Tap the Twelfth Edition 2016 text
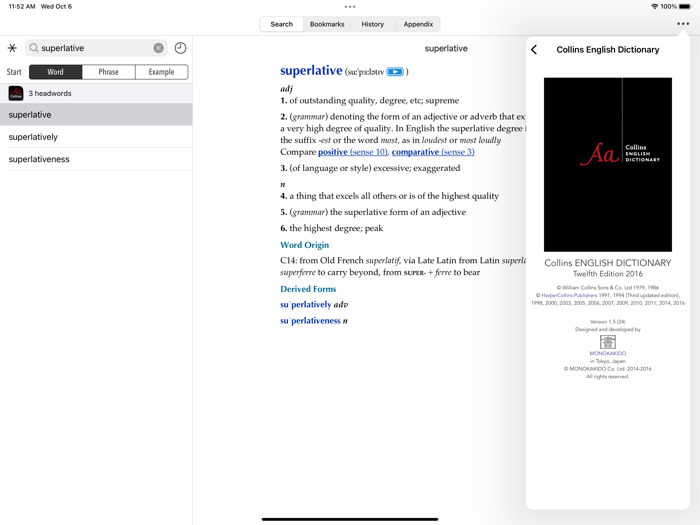700x525 pixels. [608, 274]
